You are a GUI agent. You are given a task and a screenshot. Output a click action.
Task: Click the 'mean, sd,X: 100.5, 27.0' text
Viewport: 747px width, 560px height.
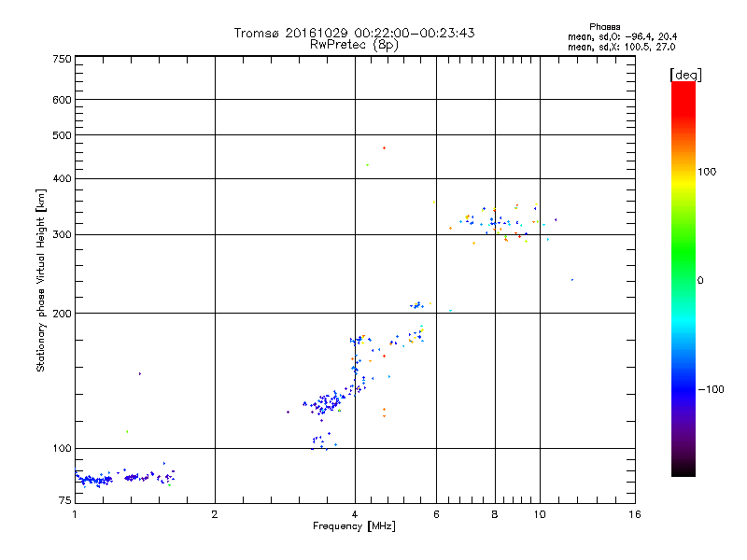click(x=621, y=47)
